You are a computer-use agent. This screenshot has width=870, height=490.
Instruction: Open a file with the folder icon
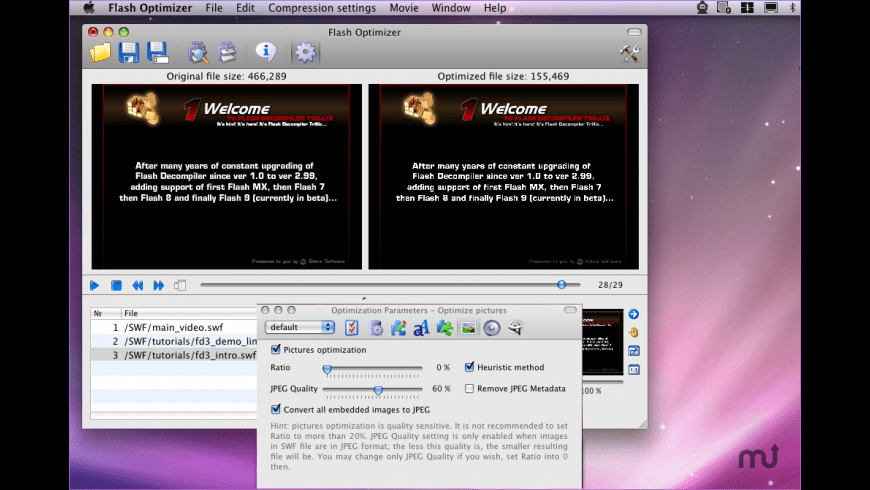[100, 53]
